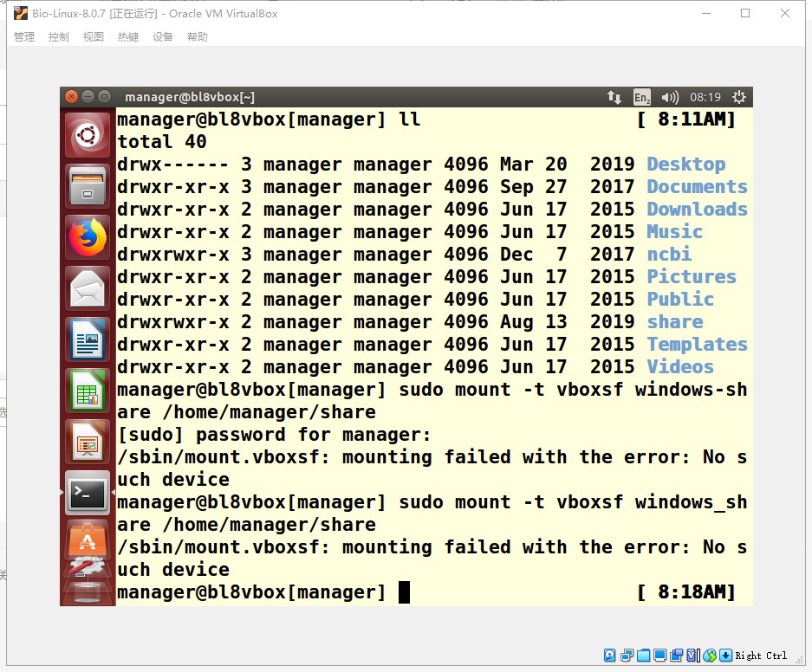Viewport: 812px width, 672px height.
Task: Open the 视图 menu in VirtualBox
Action: (x=94, y=37)
